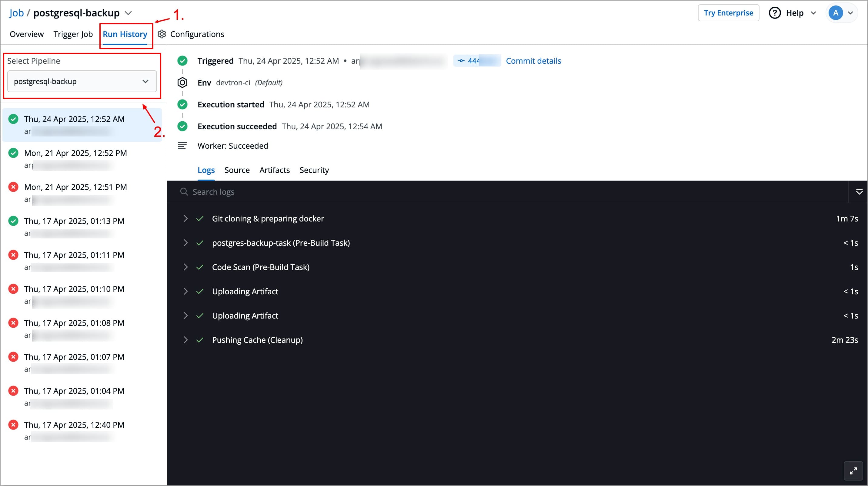Viewport: 868px width, 486px height.
Task: Expand Pushing Cache (Cleanup) log step
Action: 185,340
